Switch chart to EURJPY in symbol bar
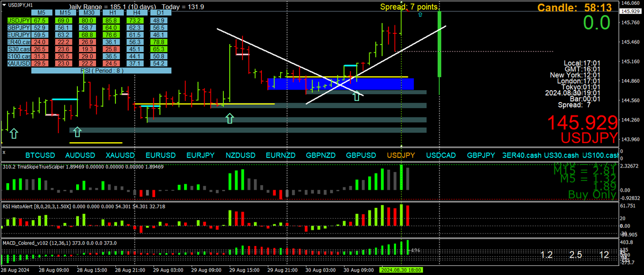The height and width of the screenshot is (275, 644). pyautogui.click(x=200, y=155)
